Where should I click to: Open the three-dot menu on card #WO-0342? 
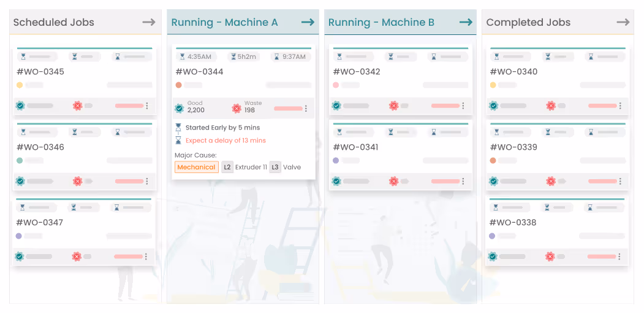pyautogui.click(x=463, y=106)
